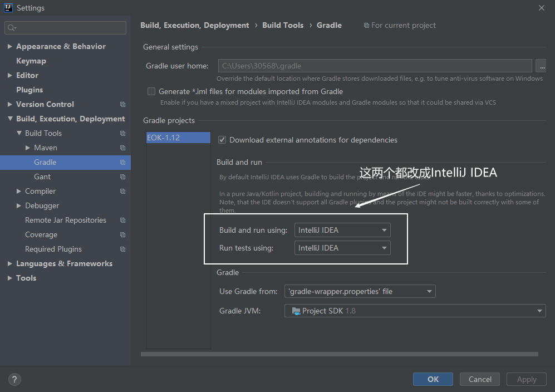Viewport: 555px width, 392px height.
Task: Expand the Compiler node
Action: (19, 192)
